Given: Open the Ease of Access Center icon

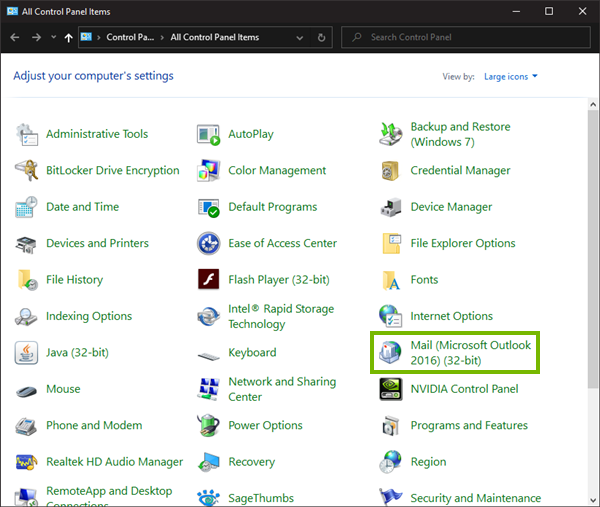Looking at the screenshot, I should [209, 243].
